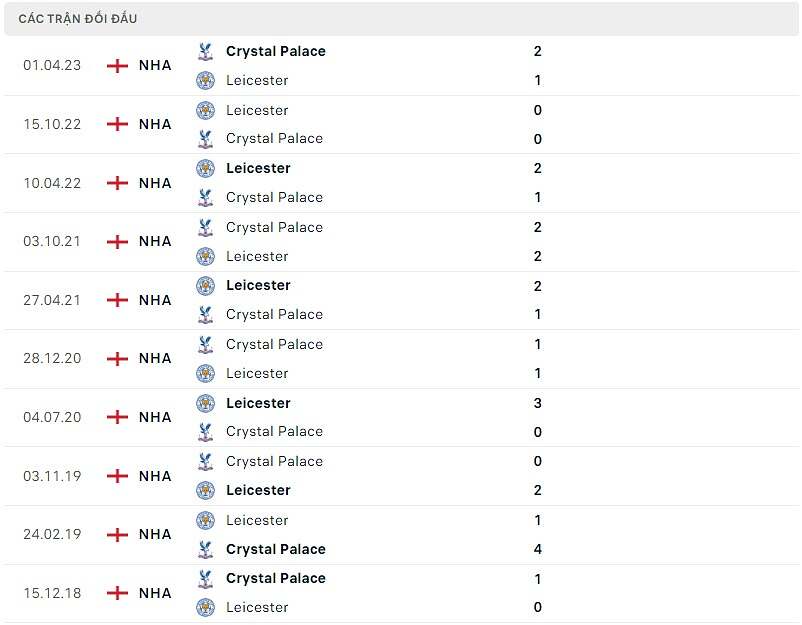Select NHA league label for 03.10.21 match

click(155, 241)
